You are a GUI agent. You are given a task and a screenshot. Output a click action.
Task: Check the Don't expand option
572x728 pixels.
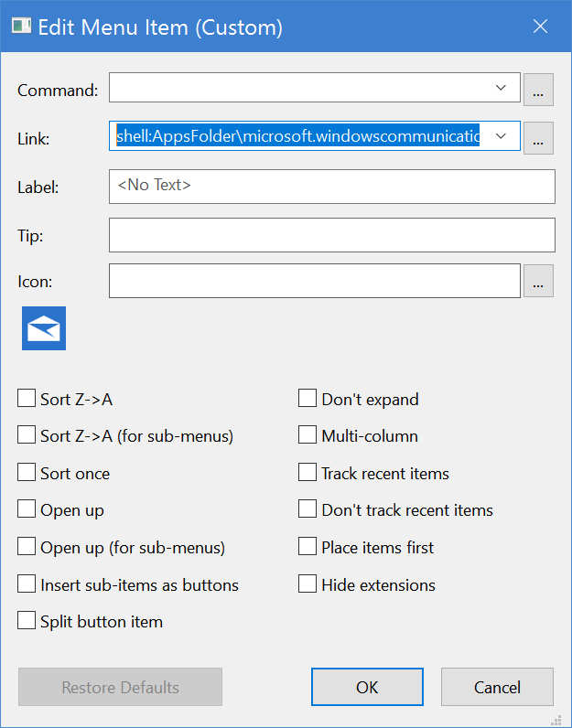pos(308,399)
